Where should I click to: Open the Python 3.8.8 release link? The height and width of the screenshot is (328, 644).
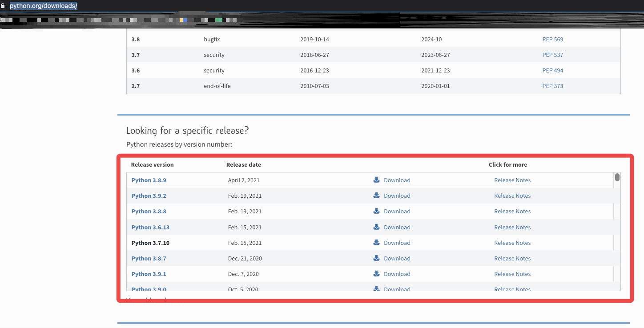tap(149, 211)
